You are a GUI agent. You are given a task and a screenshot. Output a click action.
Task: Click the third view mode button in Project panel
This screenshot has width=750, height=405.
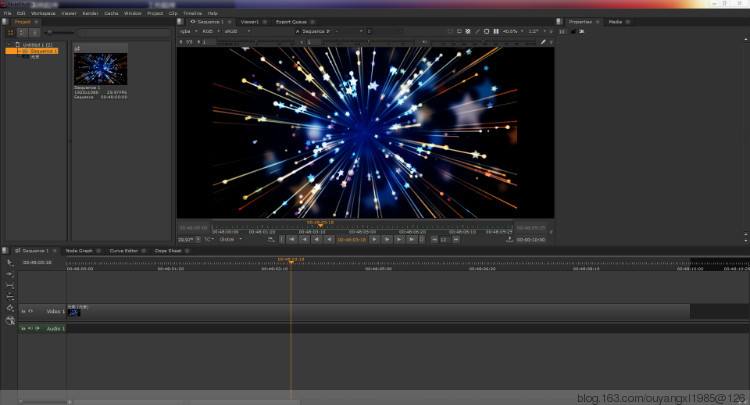pos(34,33)
